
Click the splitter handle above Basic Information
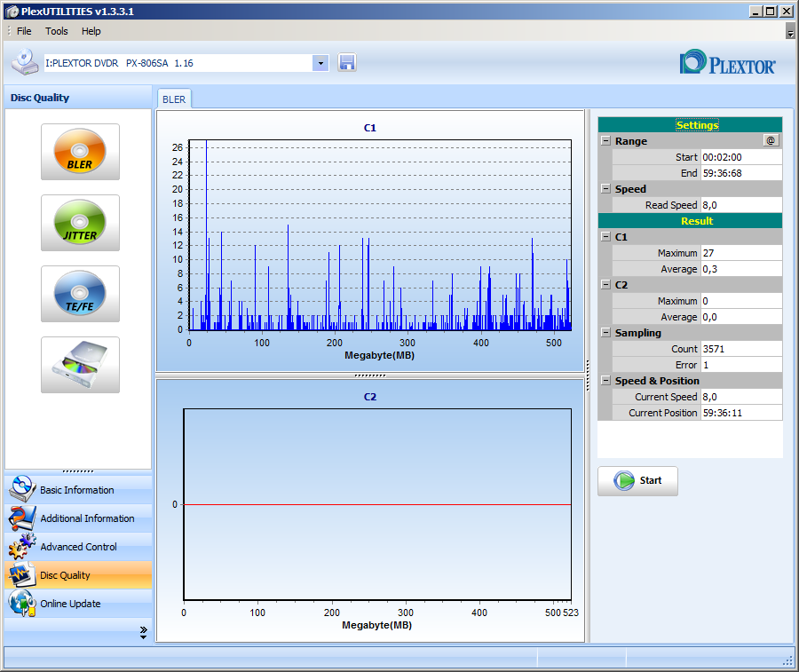(x=78, y=471)
